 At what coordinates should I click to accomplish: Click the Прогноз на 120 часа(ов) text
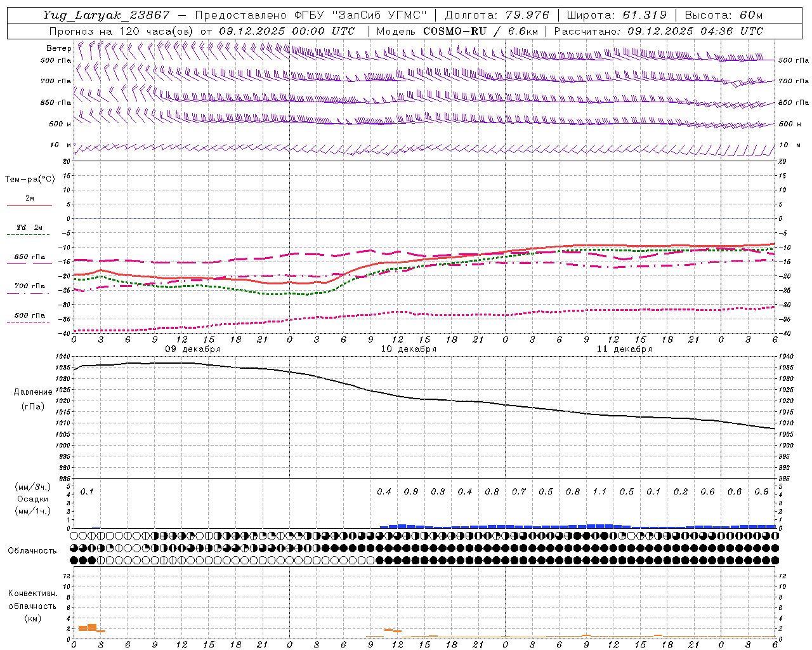(x=122, y=31)
